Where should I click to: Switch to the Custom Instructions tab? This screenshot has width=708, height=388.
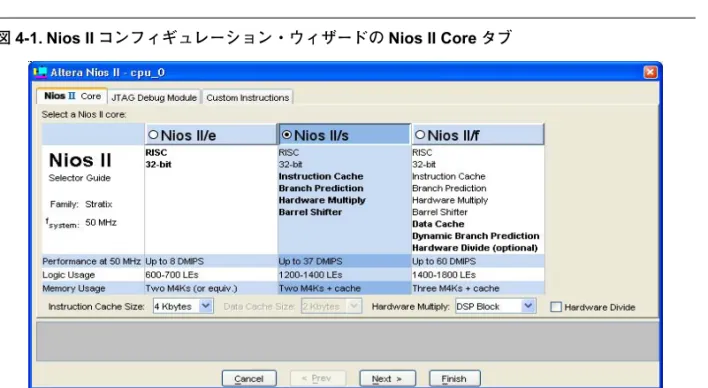tap(247, 98)
